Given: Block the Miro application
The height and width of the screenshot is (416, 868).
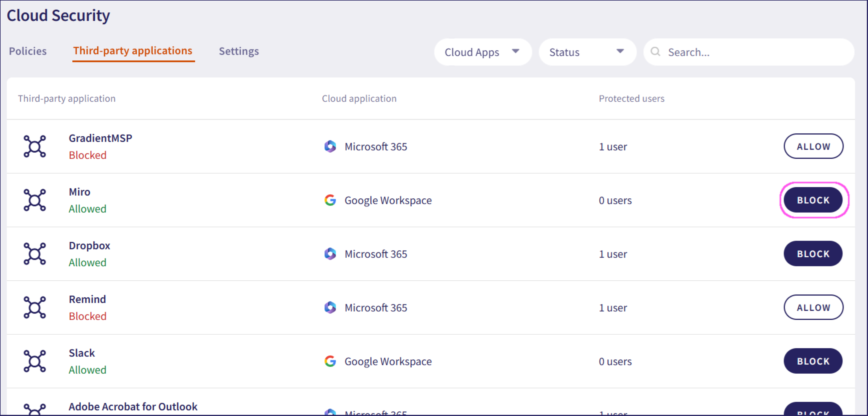Looking at the screenshot, I should point(813,200).
